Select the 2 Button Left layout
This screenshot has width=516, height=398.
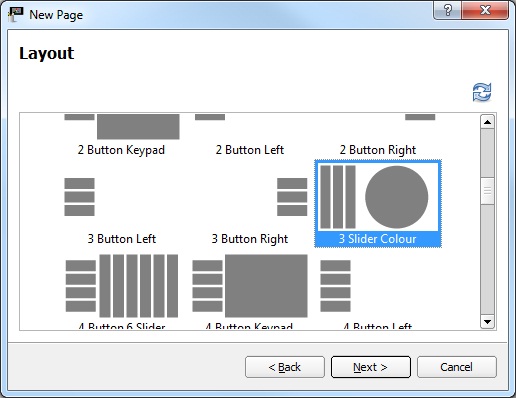[x=250, y=135]
